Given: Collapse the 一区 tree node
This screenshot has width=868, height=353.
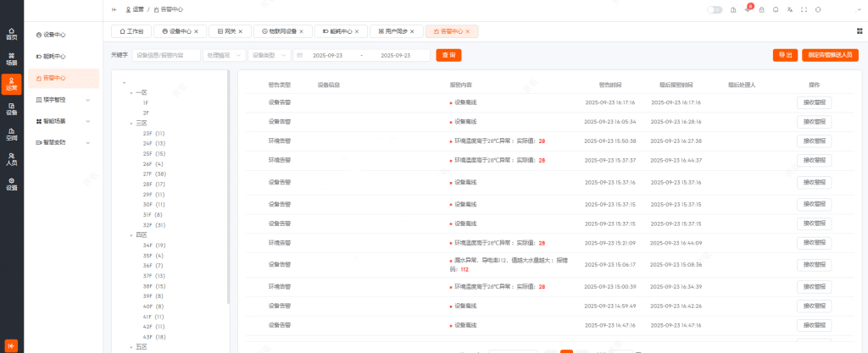Looking at the screenshot, I should (x=131, y=93).
